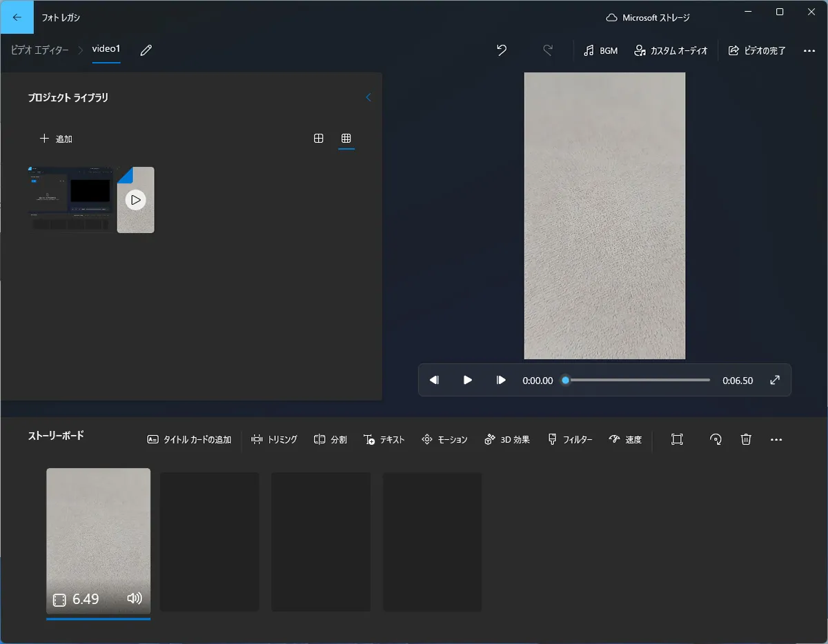Add media with the 追加 button
The width and height of the screenshot is (828, 644).
click(55, 138)
